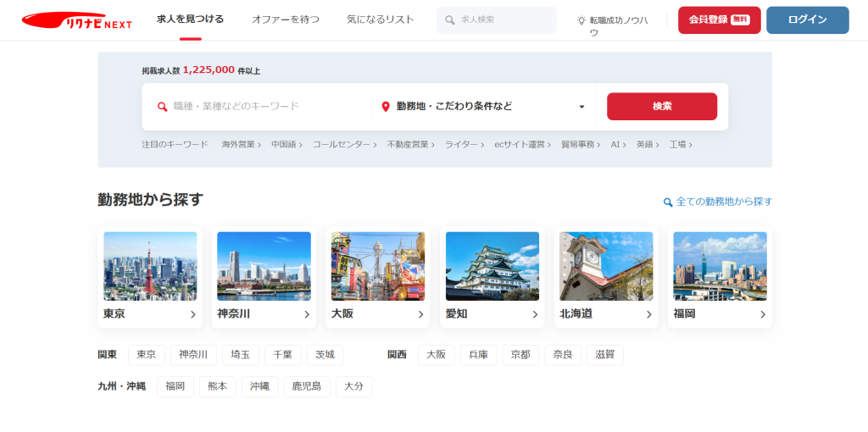
Task: Choose the 北海道 clock tower thumbnail
Action: tap(606, 266)
